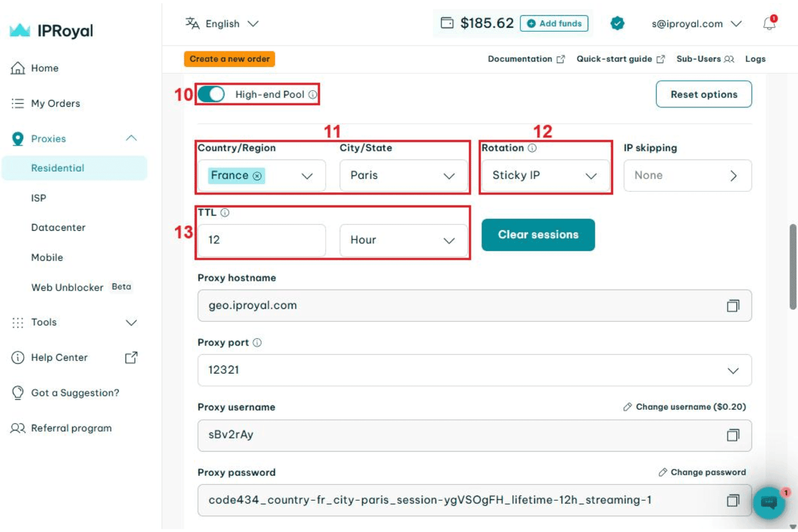Screen dimensions: 798x532
Task: Open the Country/Region dropdown
Action: [262, 176]
